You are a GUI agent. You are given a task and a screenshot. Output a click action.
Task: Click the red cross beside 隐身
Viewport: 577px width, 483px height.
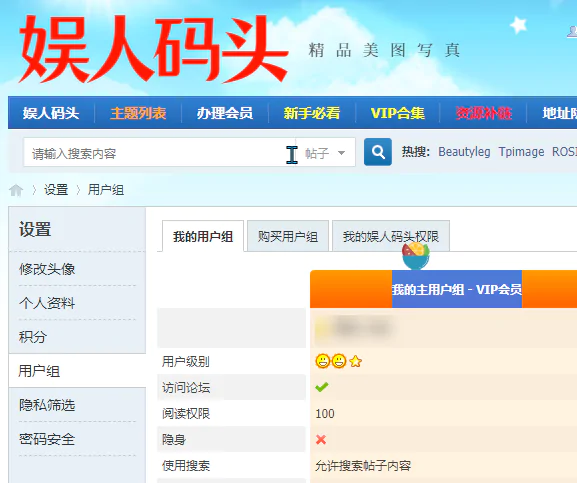(x=321, y=439)
